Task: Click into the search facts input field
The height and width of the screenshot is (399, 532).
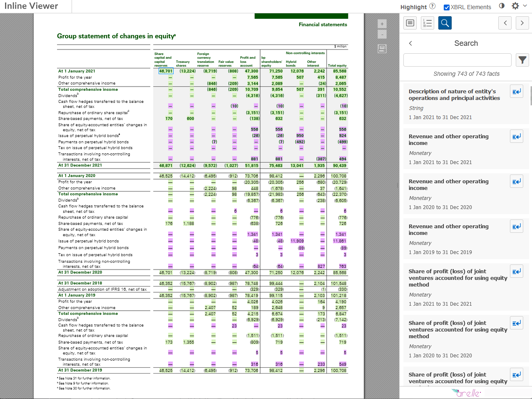Action: 457,60
